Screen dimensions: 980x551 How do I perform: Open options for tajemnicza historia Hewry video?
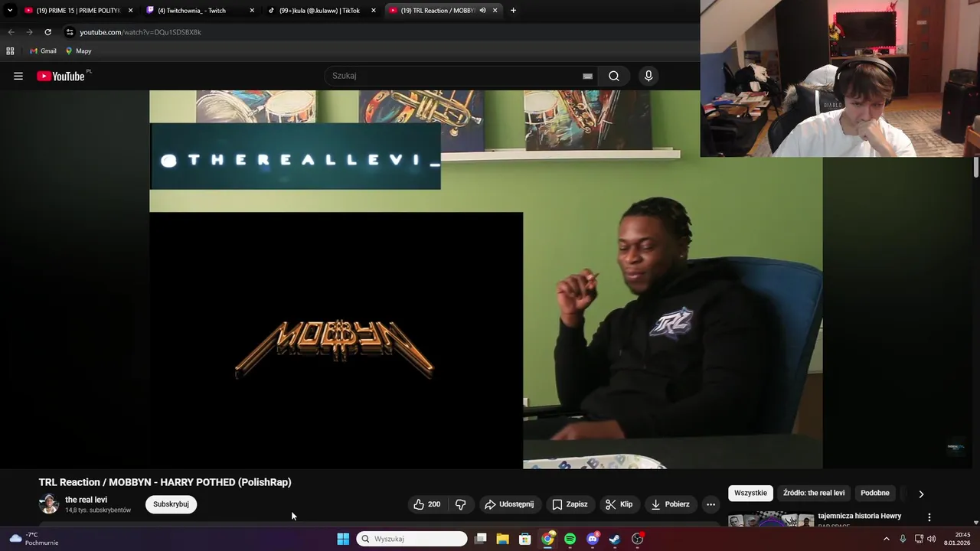tap(929, 517)
